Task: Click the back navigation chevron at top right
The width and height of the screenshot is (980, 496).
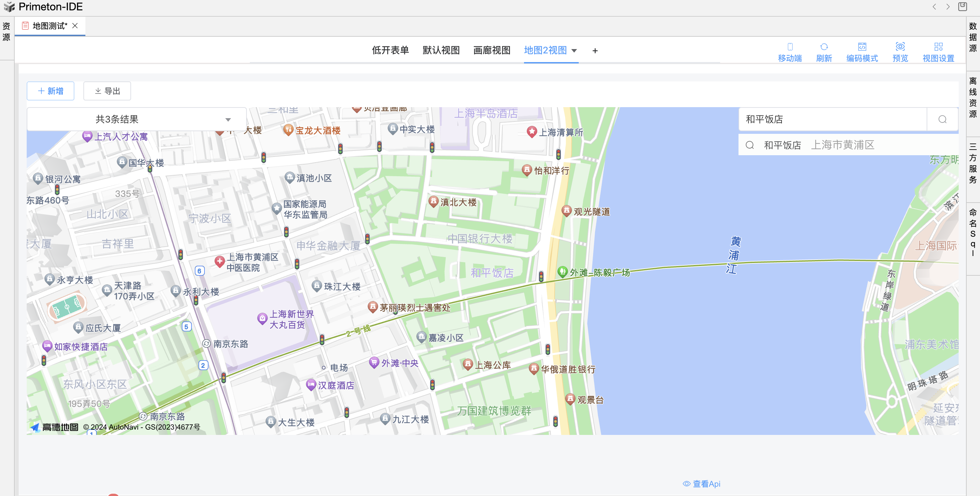Action: click(x=934, y=7)
